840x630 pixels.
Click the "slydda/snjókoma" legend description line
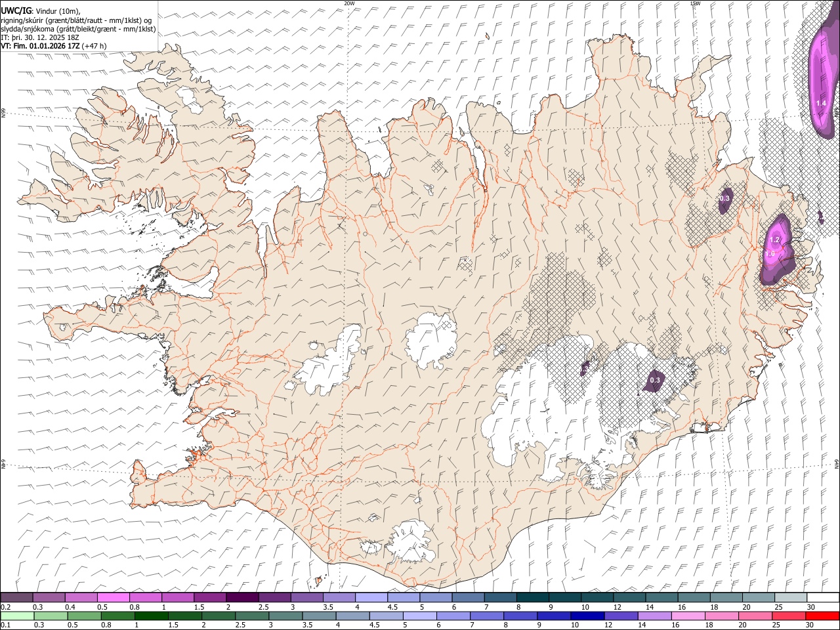(x=78, y=29)
